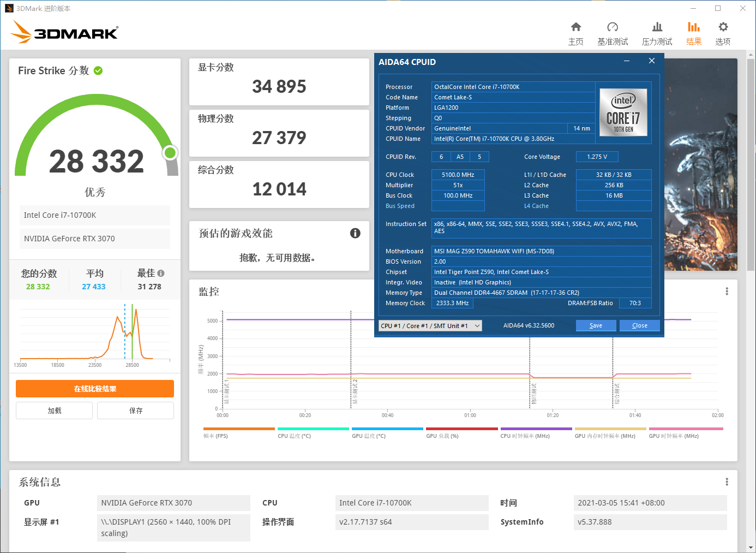756x553 pixels.
Task: Click the Comet Lake-S code name value
Action: [513, 97]
